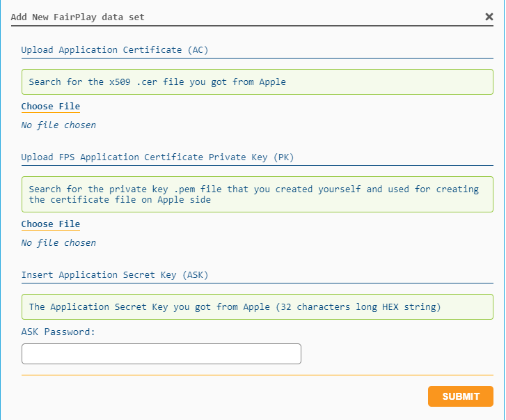This screenshot has width=506, height=420.
Task: Click the blue underline beneath the PK heading
Action: click(x=257, y=166)
